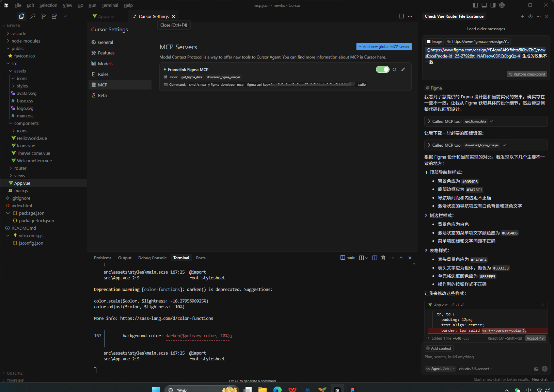This screenshot has width=554, height=392.
Task: Click Add context button
Action: tap(439, 348)
